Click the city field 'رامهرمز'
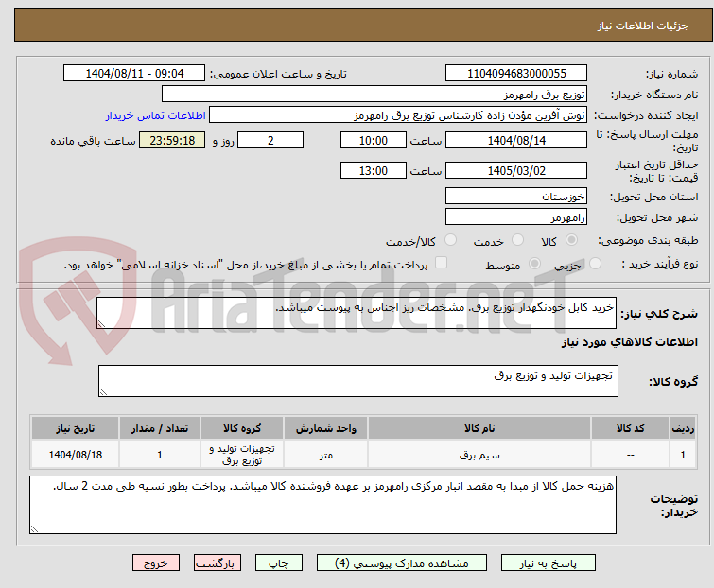Image resolution: width=714 pixels, height=588 pixels. click(516, 217)
